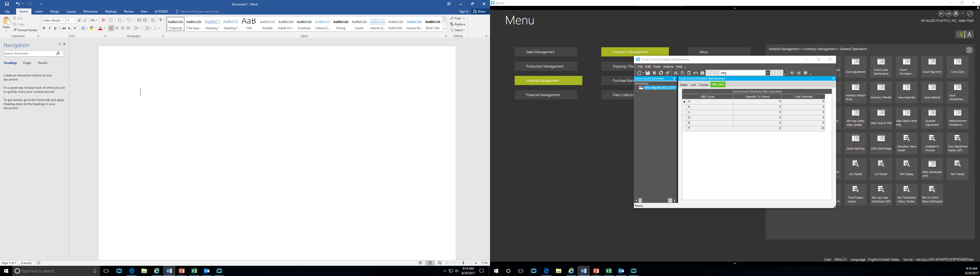
Task: Click the Sales Management menu button
Action: pos(546,52)
